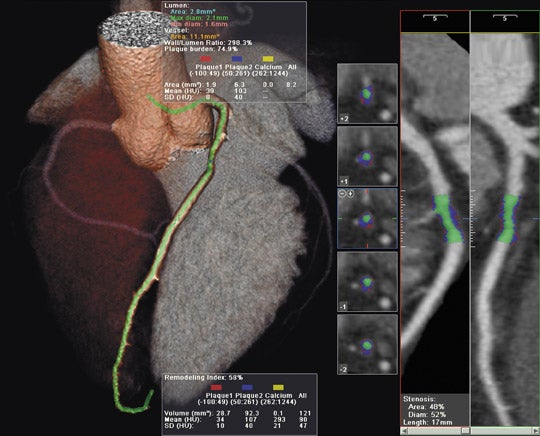The image size is (540, 436).
Task: Click yellow Calcium swatch in the Lumen panel
Action: click(268, 59)
